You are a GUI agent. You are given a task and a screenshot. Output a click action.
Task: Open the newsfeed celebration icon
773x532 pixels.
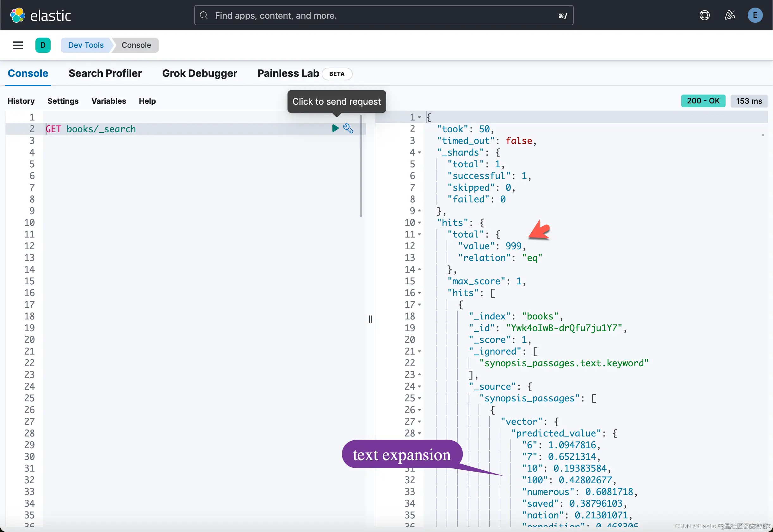tap(730, 15)
